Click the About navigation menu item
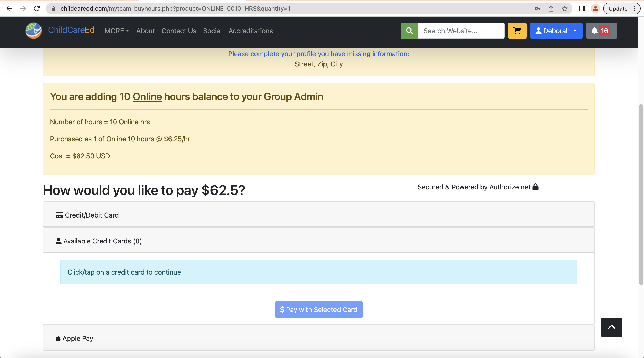This screenshot has width=644, height=358. [145, 31]
